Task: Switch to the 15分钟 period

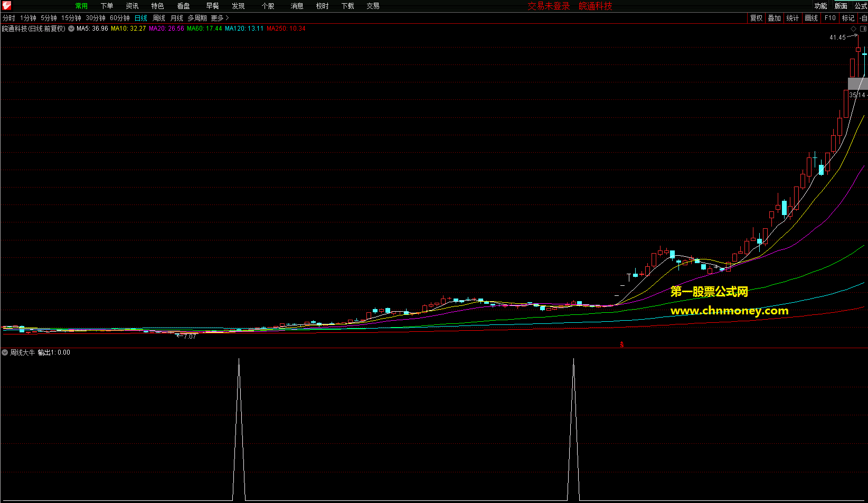Action: coord(71,18)
